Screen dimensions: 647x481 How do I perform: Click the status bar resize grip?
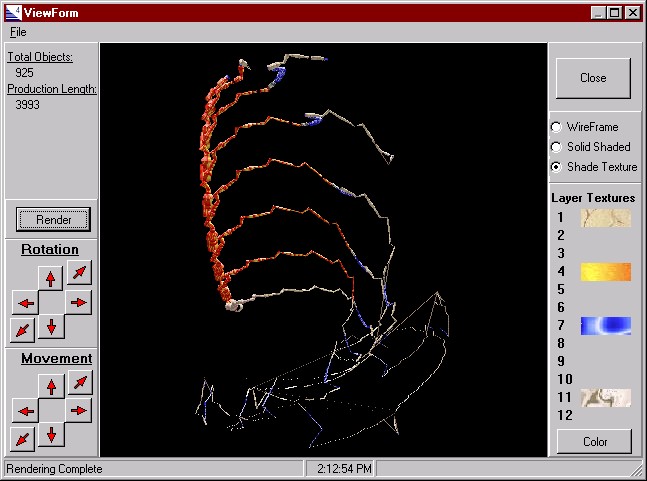coord(637,470)
